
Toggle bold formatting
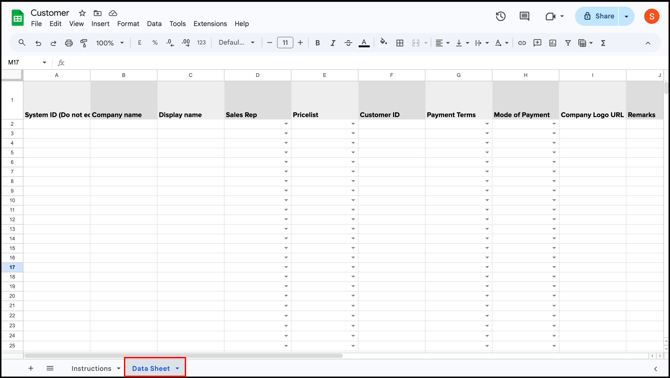click(317, 43)
